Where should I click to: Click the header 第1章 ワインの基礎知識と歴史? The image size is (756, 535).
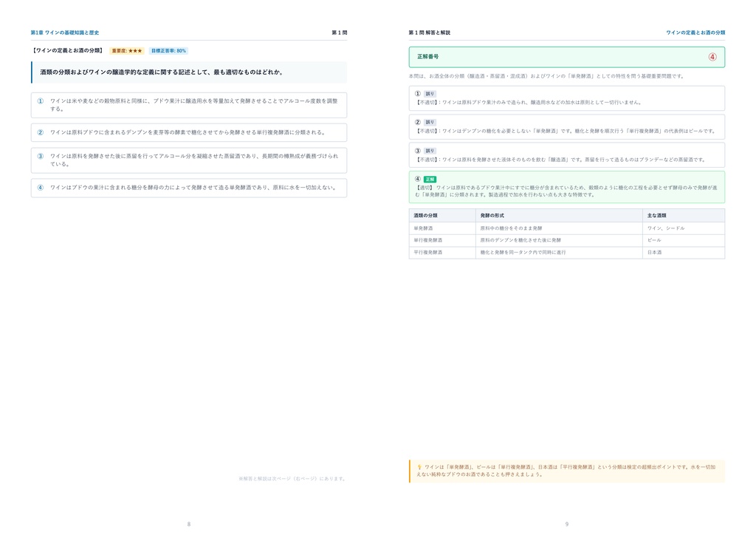65,33
